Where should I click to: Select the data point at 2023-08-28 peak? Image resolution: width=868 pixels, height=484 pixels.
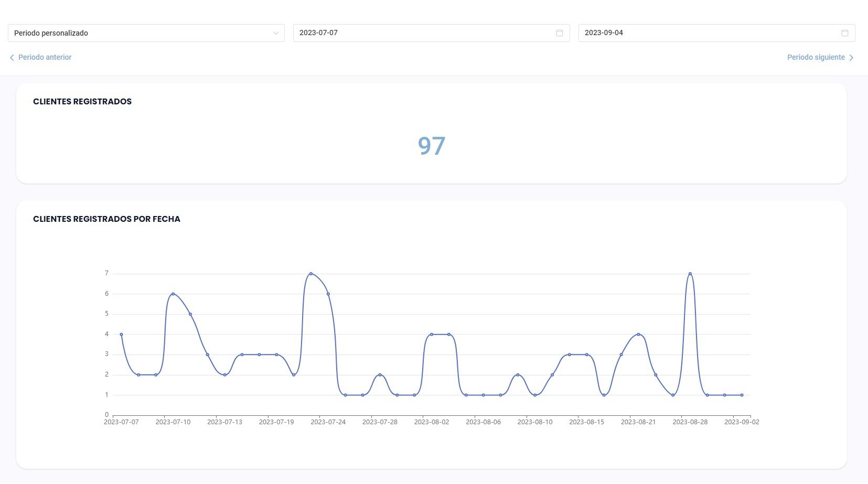(x=690, y=273)
